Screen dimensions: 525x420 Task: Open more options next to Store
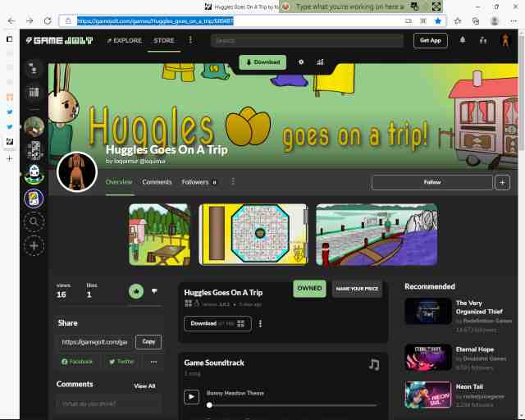click(x=190, y=40)
